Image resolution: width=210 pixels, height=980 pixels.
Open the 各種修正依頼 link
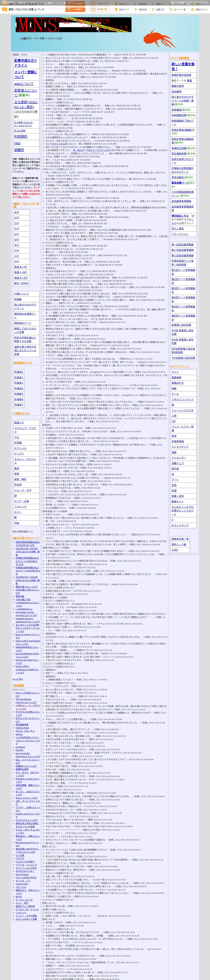(178, 148)
